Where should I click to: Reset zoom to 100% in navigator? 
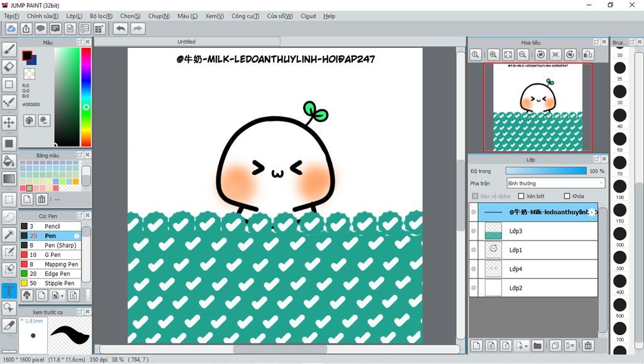click(475, 54)
